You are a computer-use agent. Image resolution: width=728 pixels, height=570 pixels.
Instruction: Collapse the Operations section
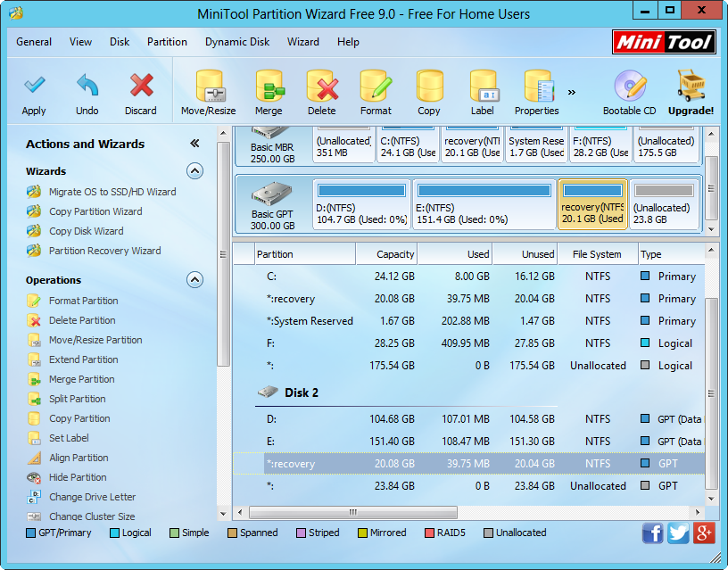(195, 280)
